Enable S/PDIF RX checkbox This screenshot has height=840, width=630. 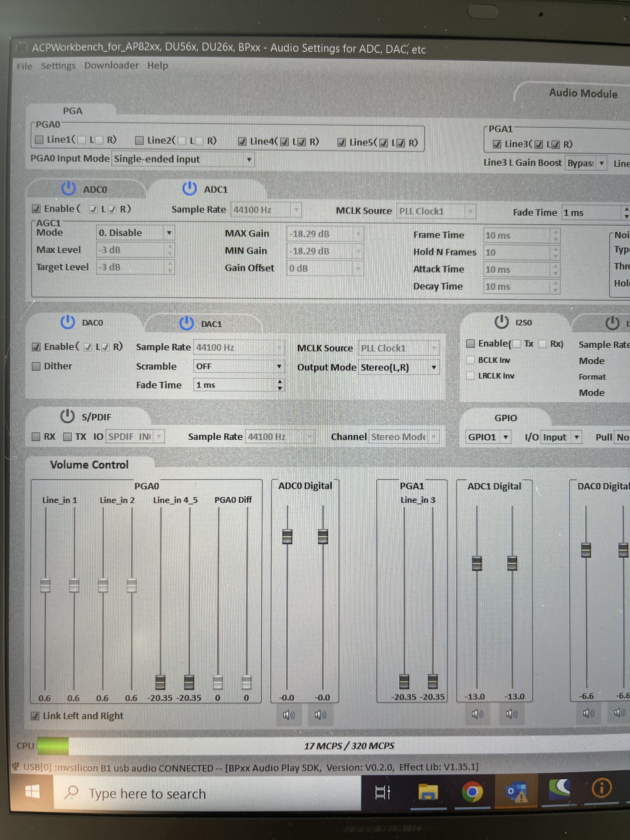click(36, 436)
